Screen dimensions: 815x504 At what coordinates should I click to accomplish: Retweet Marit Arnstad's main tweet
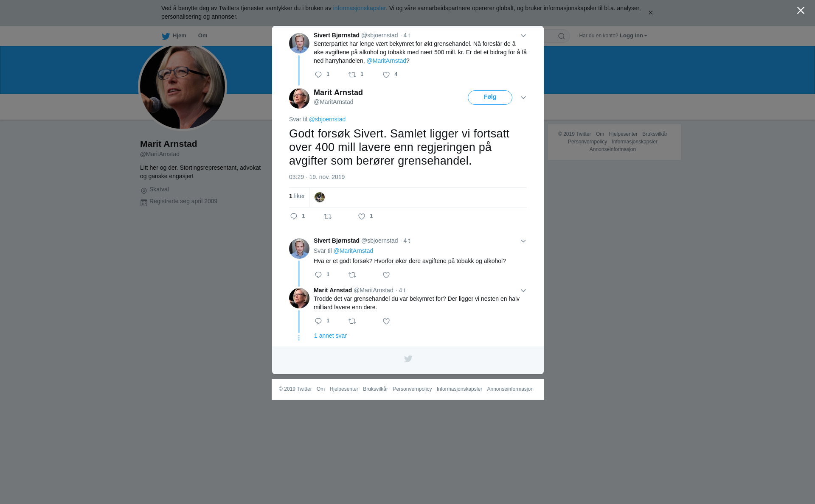328,216
